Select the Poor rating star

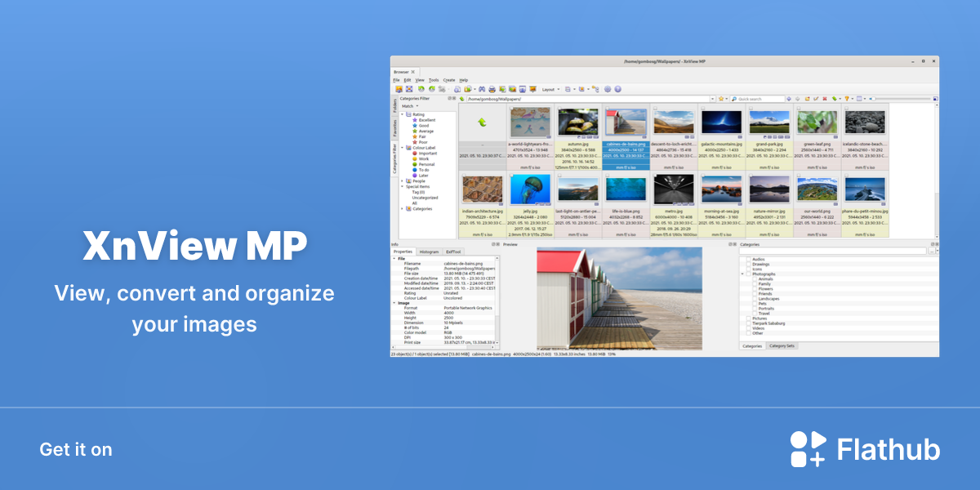[415, 142]
